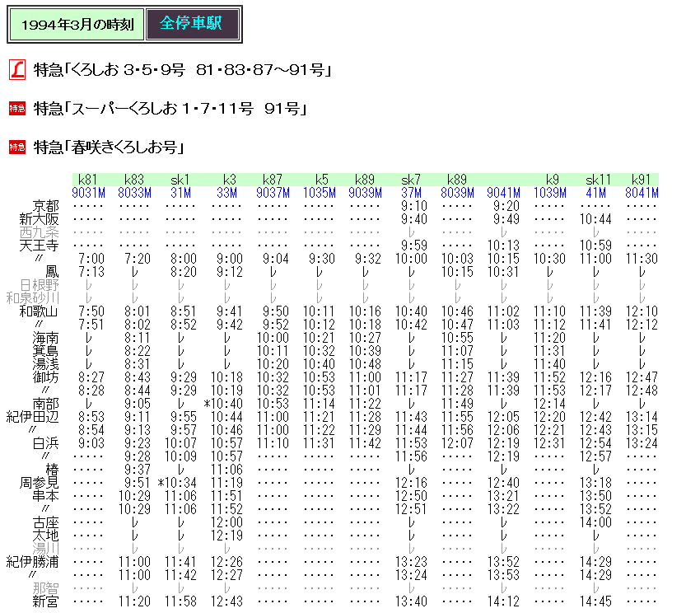Open the 1994年3月の時刻 button
This screenshot has height=613, width=700.
point(77,24)
